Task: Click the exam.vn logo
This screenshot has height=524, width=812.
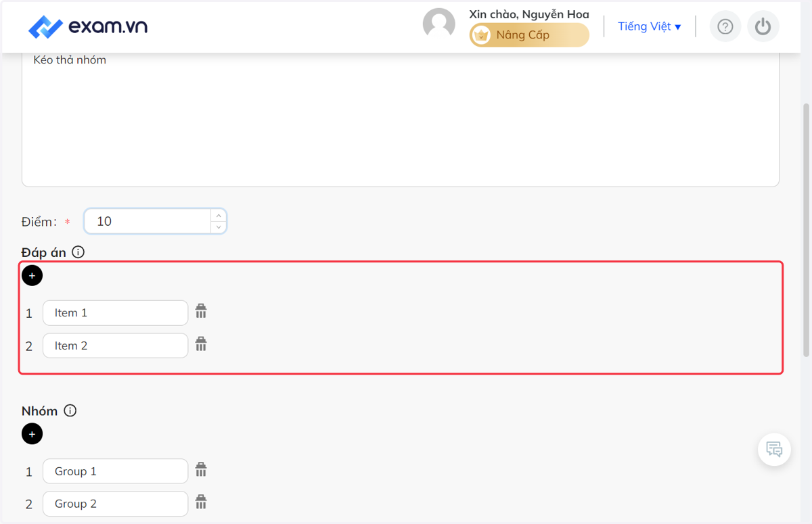Action: point(88,27)
